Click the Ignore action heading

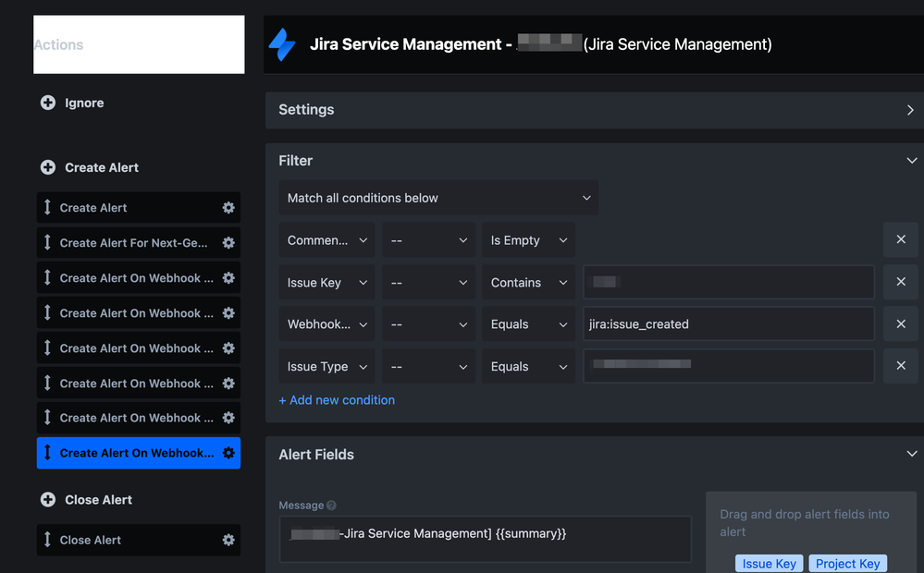(84, 104)
